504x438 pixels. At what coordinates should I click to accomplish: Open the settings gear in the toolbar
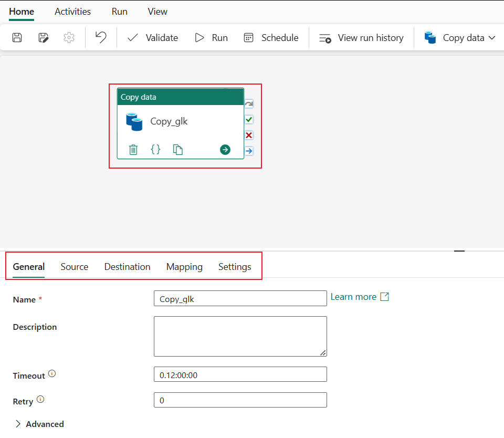point(69,37)
